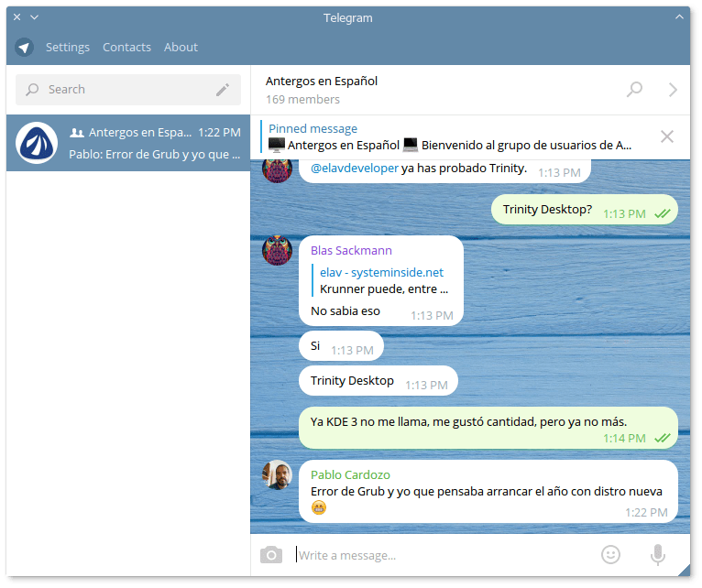
Task: Click the 'No sabia eso' message text
Action: tap(346, 311)
